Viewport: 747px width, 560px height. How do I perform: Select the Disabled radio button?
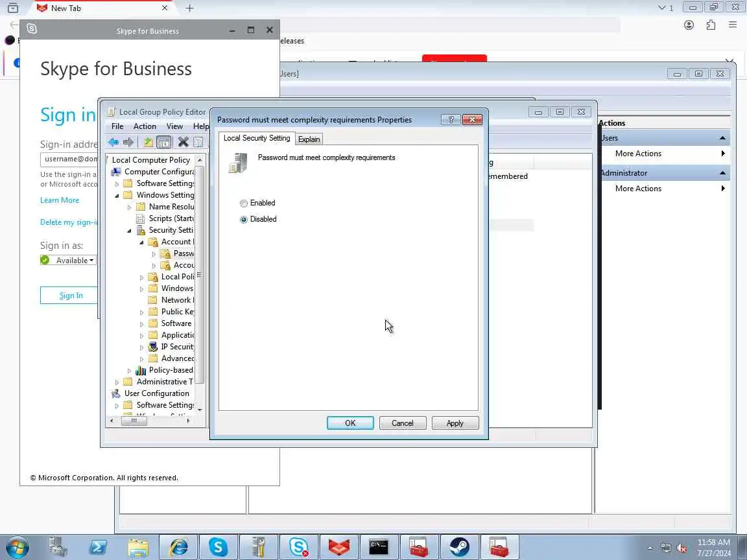[x=243, y=220]
